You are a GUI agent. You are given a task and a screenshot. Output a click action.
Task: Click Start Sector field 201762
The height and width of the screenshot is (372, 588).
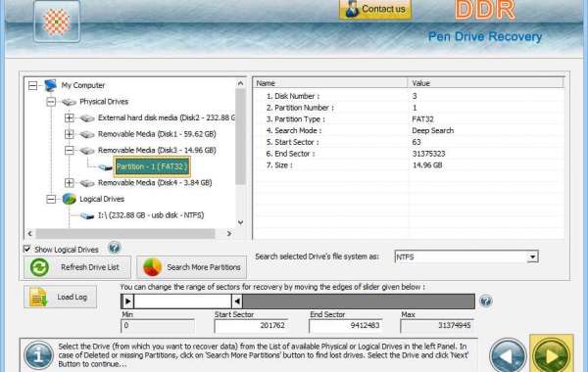(x=251, y=326)
